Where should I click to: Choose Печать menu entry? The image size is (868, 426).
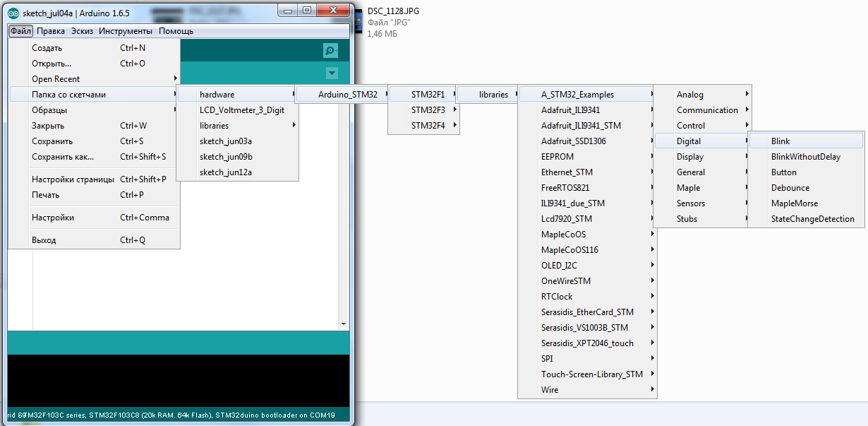[x=95, y=195]
